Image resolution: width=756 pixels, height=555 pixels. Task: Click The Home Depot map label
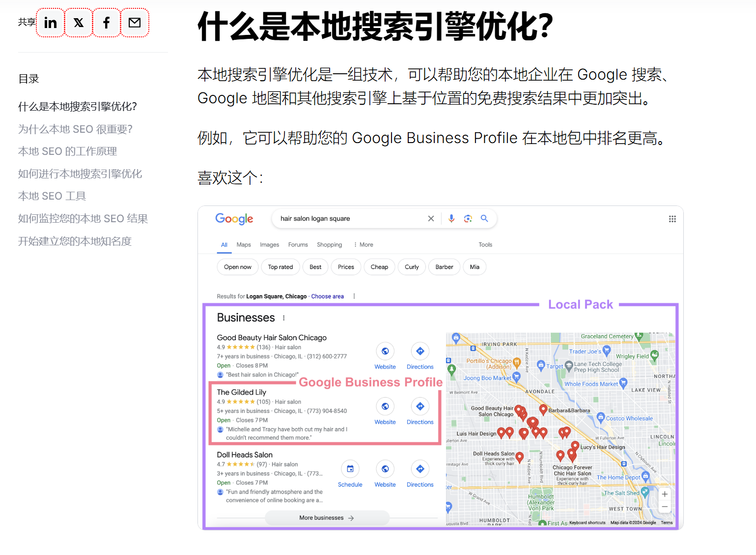618,477
